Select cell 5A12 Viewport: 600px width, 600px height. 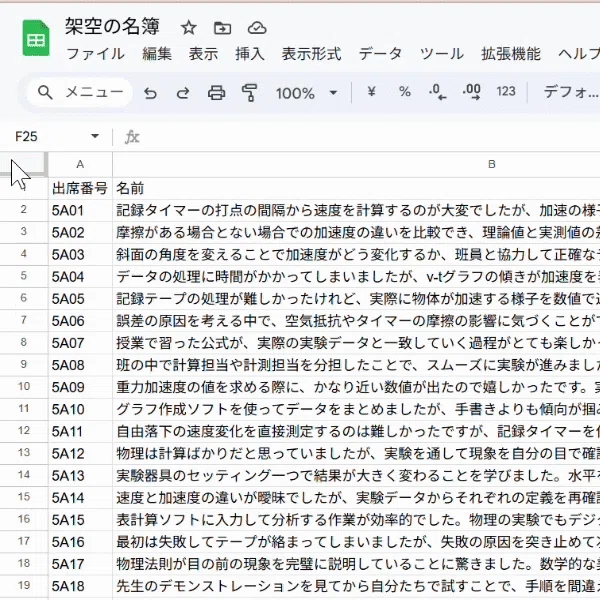[x=80, y=453]
